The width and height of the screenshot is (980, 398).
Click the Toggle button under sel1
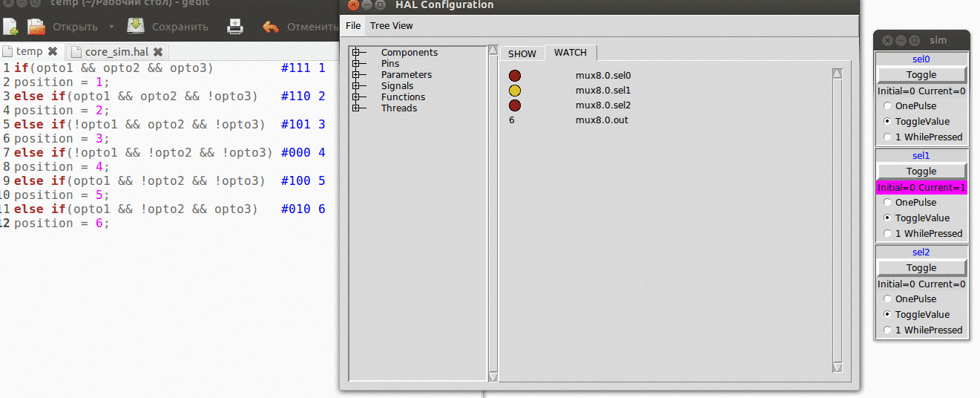click(x=921, y=171)
